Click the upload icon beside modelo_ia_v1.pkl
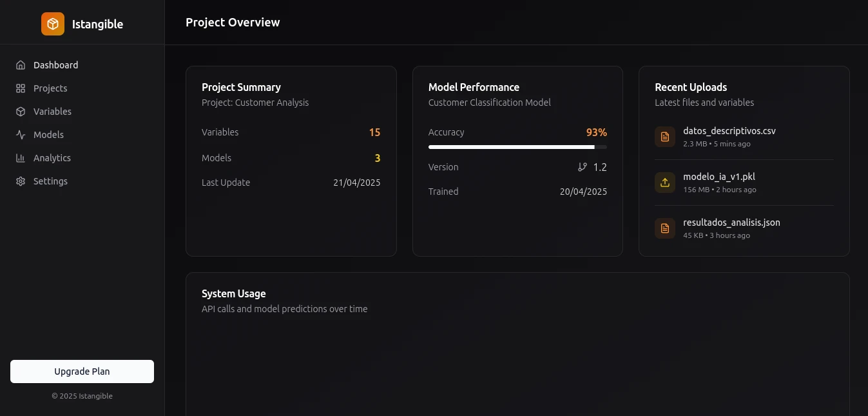 (x=665, y=183)
